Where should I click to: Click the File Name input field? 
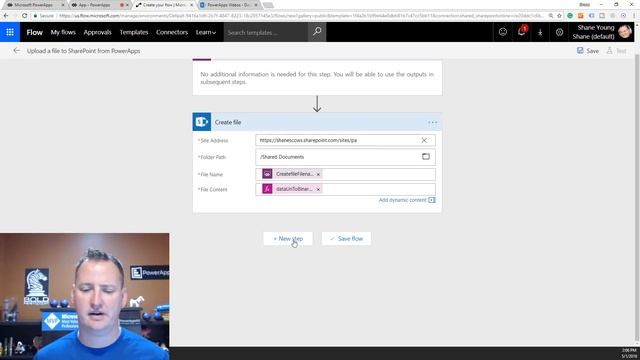coord(345,174)
